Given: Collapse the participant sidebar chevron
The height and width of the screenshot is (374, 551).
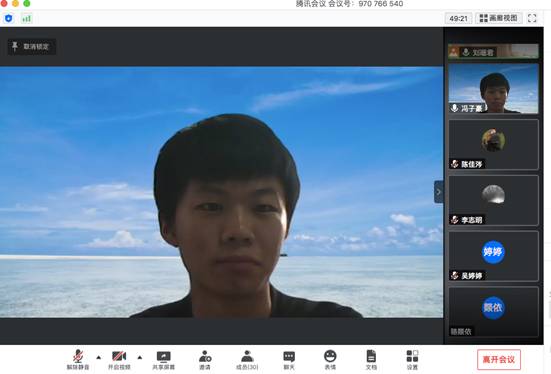Looking at the screenshot, I should (439, 192).
